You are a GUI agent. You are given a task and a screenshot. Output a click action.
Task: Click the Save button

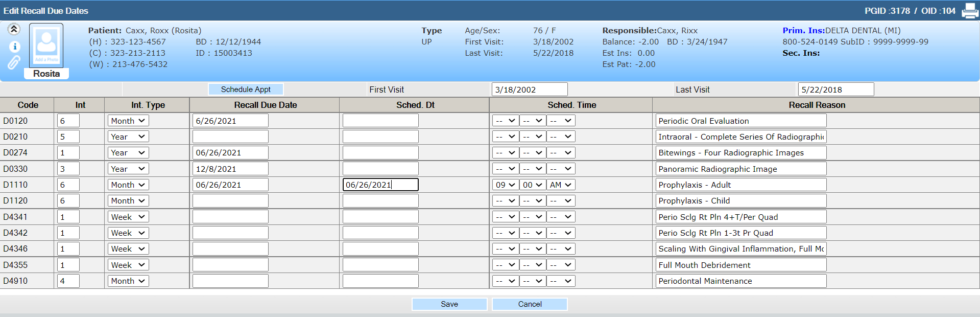449,304
